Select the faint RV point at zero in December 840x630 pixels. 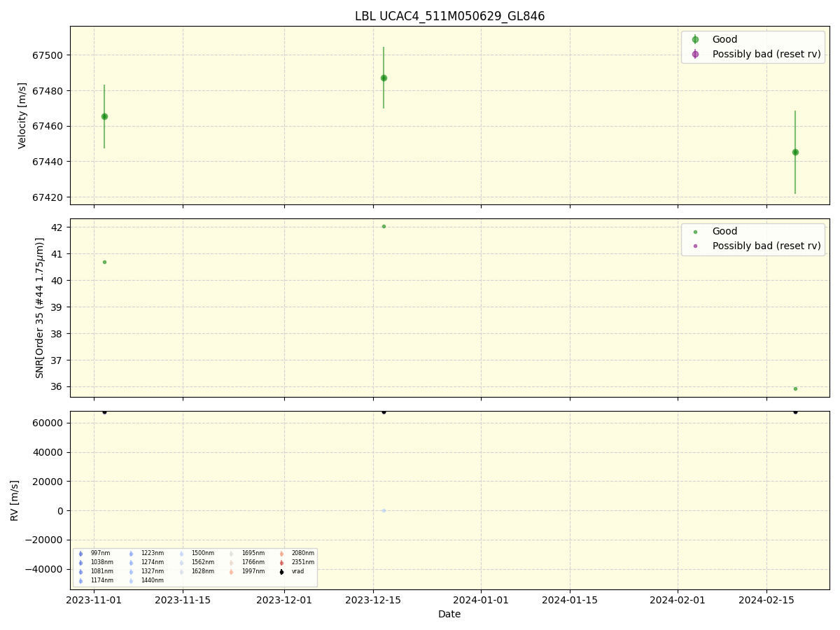point(384,510)
